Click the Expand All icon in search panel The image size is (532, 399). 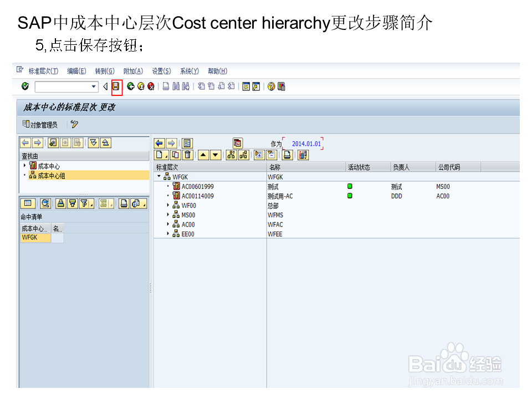(x=94, y=143)
